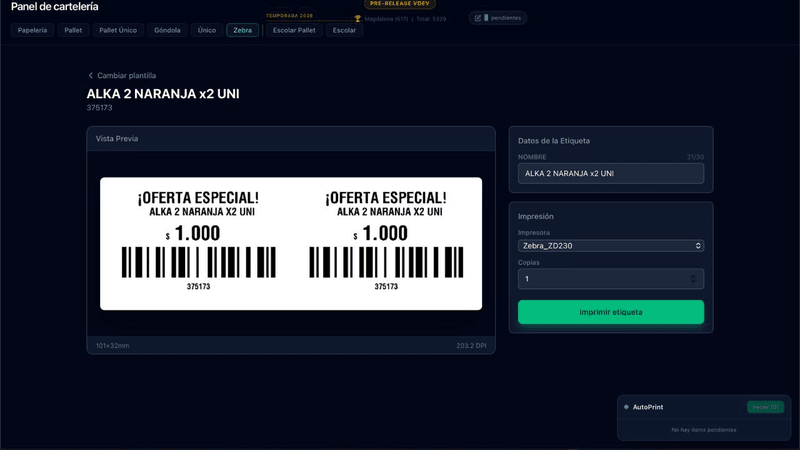Click the Panel de cartelería title
This screenshot has width=800, height=450.
[55, 7]
